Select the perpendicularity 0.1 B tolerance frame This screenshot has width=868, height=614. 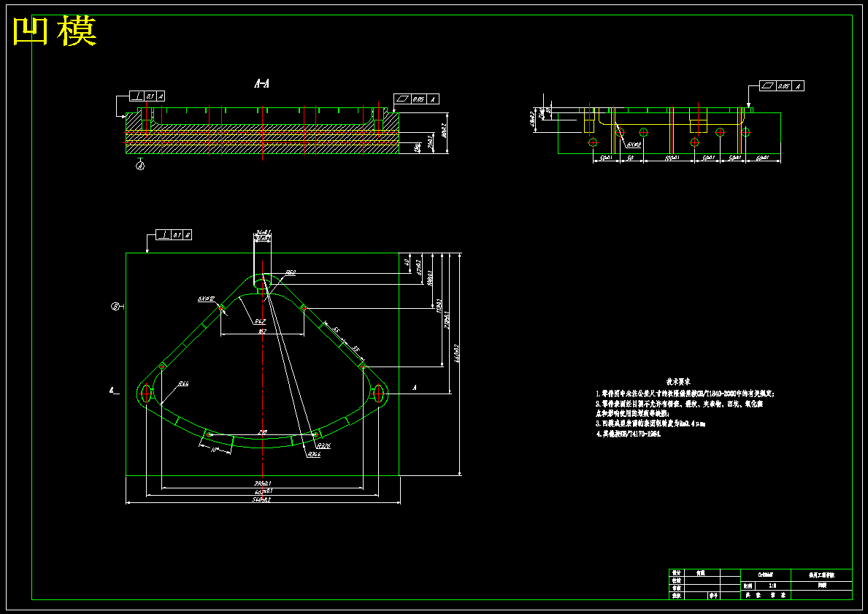[x=174, y=235]
